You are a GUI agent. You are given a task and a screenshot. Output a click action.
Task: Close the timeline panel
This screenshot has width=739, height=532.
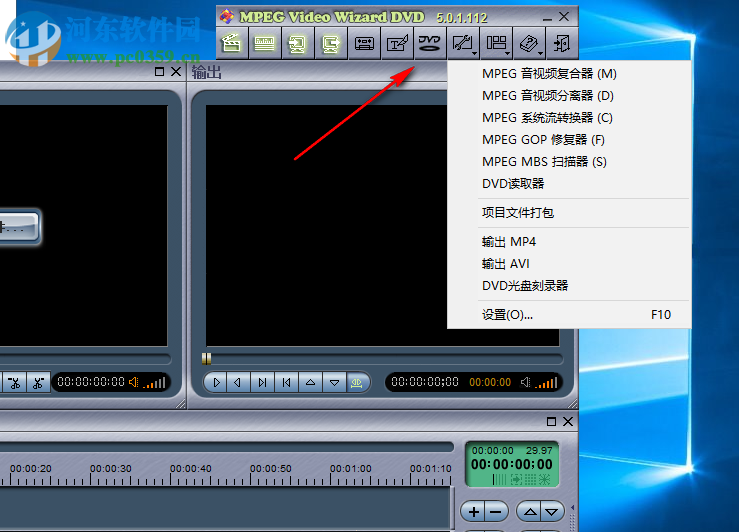[x=568, y=421]
